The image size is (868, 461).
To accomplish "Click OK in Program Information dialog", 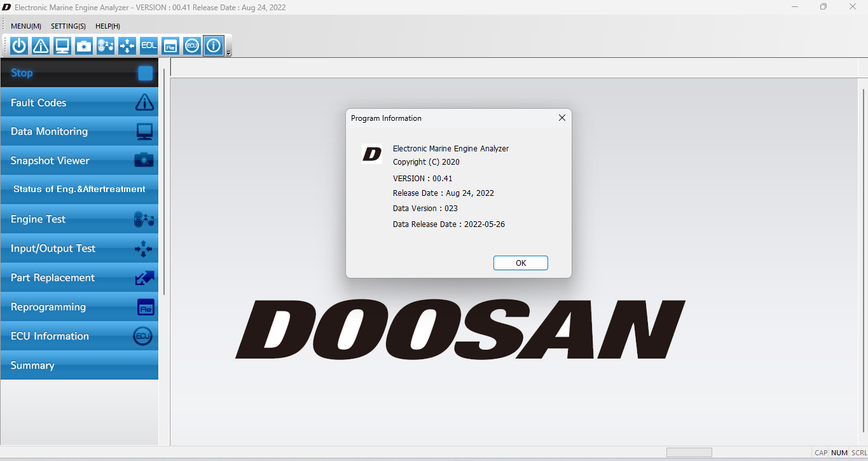I will pos(521,263).
